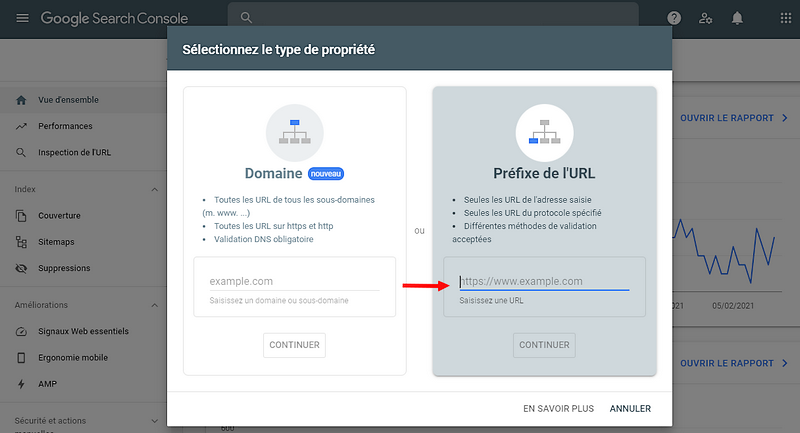800x433 pixels.
Task: Open the top Ouvrir le rapport link
Action: pos(726,118)
